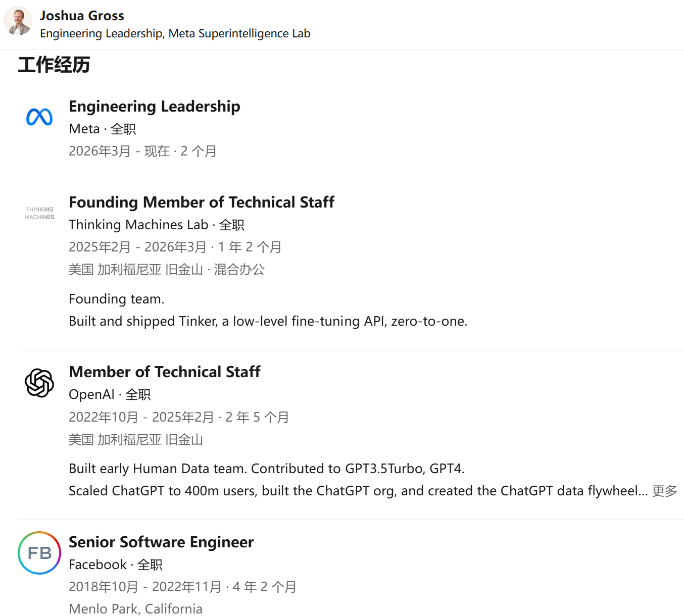
Task: Click the 工作经历 section heading
Action: tap(54, 65)
